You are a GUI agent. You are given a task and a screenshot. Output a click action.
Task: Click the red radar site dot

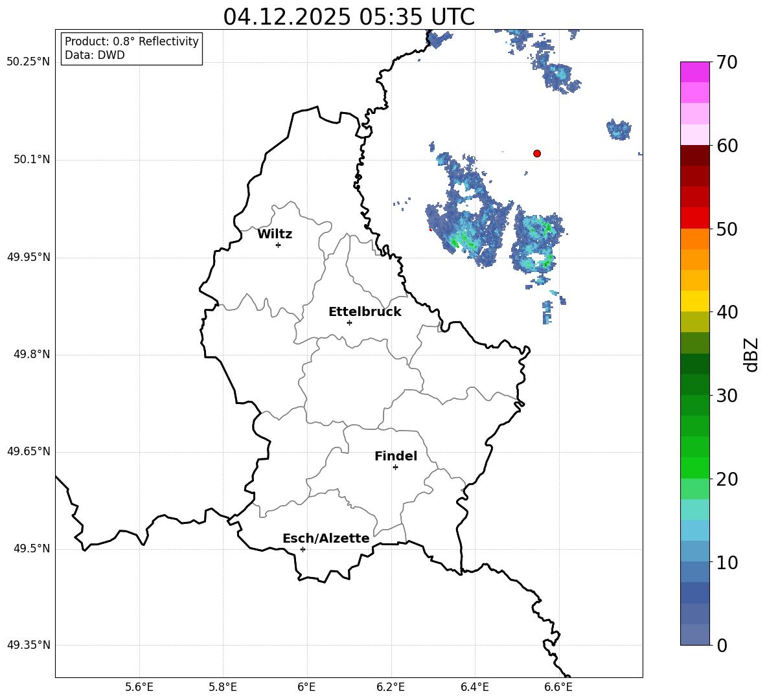point(537,153)
